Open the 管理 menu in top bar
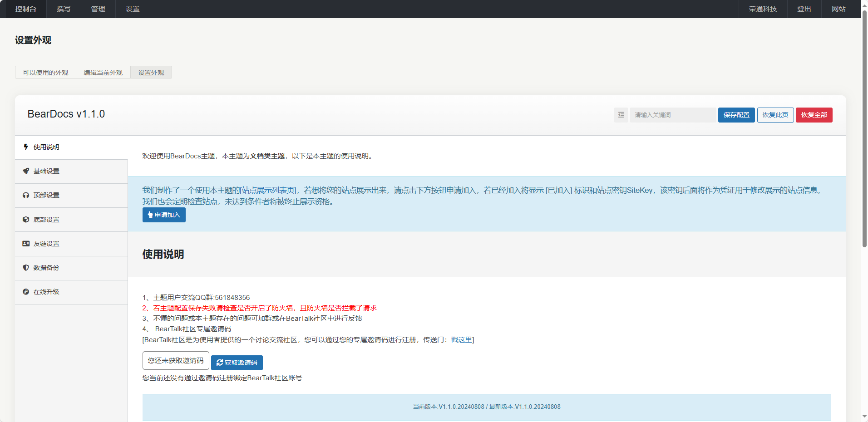Screen dimensions: 868x422 point(98,9)
